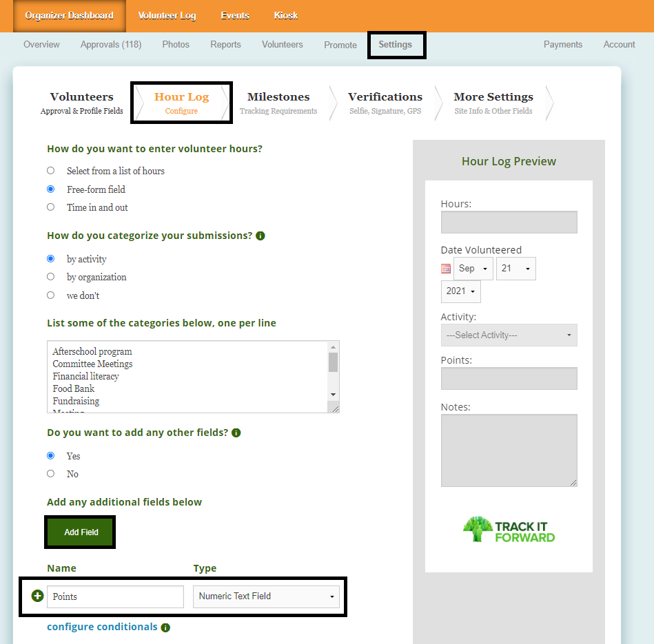Select categorize by activity

click(50, 259)
